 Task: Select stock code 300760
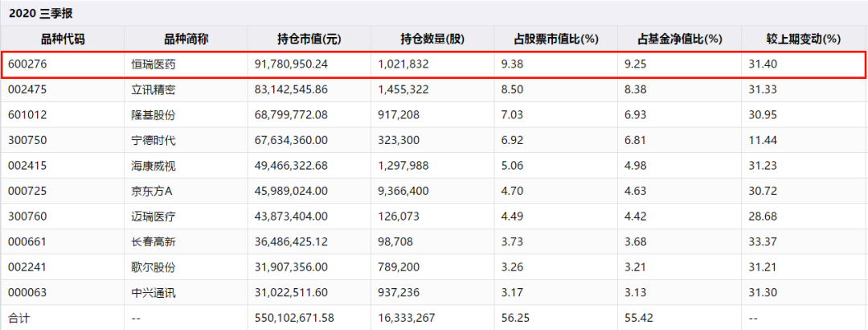pos(27,217)
